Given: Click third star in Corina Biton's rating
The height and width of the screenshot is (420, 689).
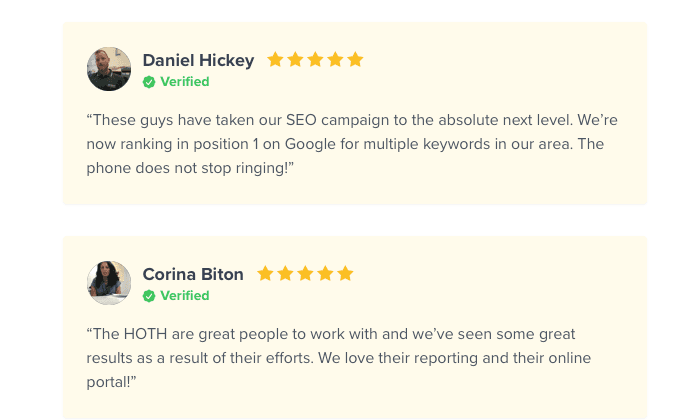Looking at the screenshot, I should pos(305,274).
